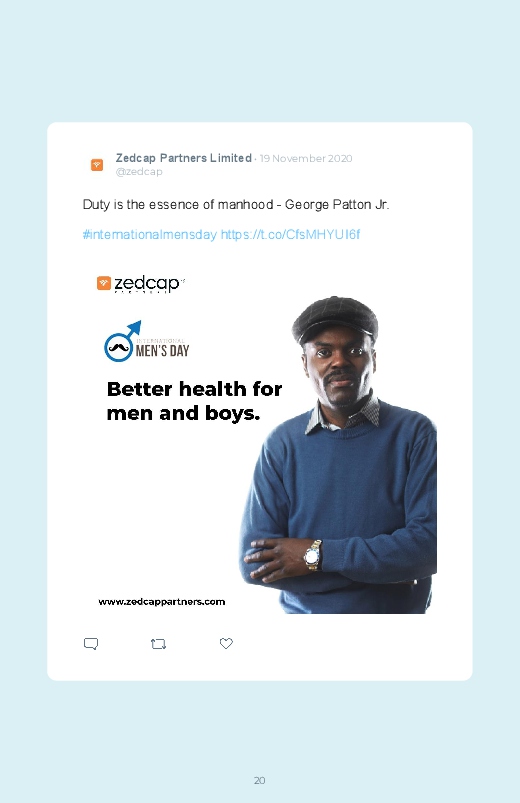Viewport: 520px width, 803px height.
Task: Open the t.co/CfsMHYUI6f link
Action: coord(290,235)
